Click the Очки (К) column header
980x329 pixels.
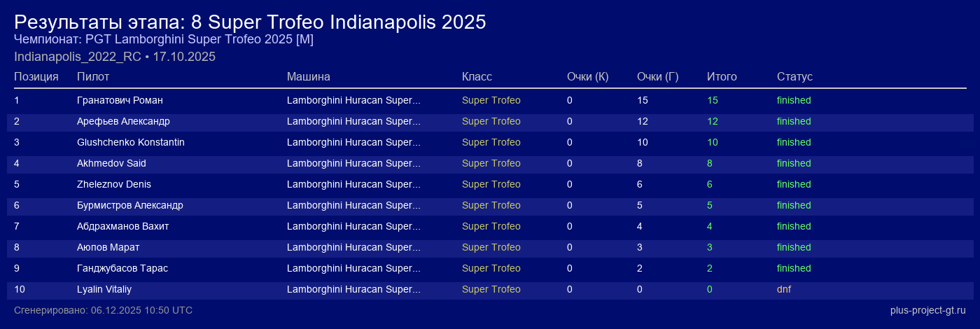click(x=587, y=76)
